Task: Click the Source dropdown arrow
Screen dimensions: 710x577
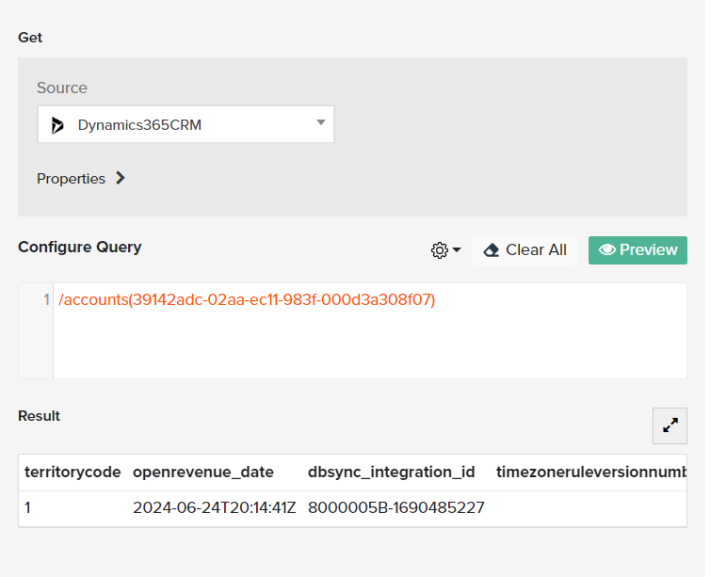Action: coord(321,123)
